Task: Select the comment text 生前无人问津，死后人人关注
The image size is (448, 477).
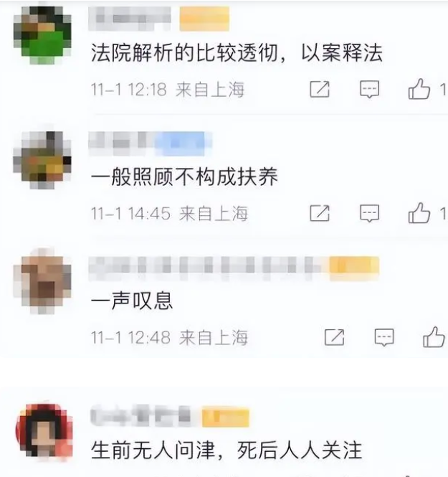Action: pos(227,450)
